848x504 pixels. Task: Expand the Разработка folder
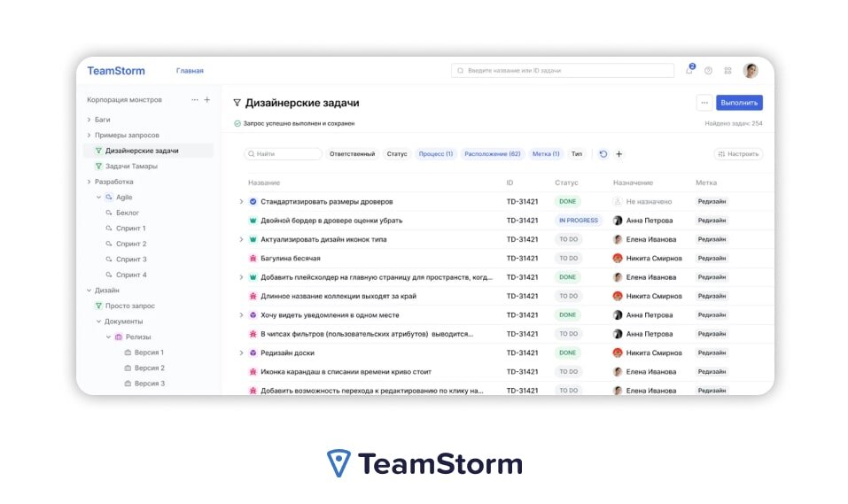pyautogui.click(x=89, y=182)
